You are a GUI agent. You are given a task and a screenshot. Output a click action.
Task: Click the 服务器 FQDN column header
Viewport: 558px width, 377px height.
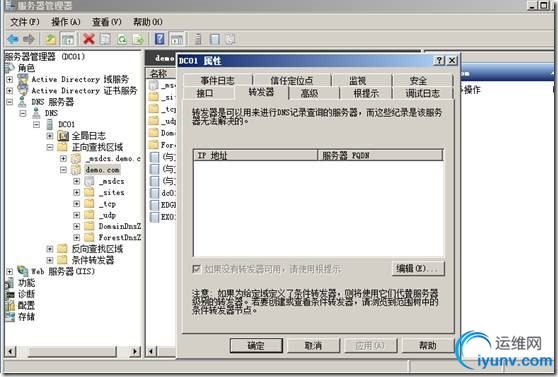(x=380, y=155)
